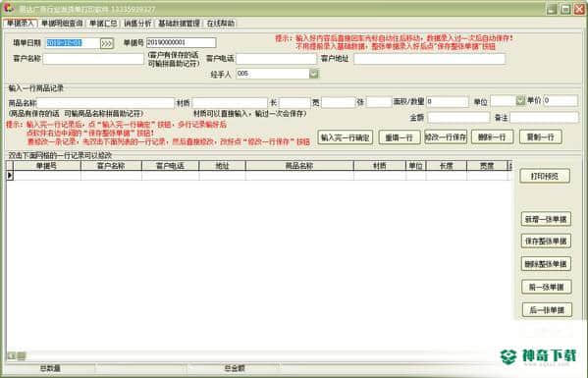Click the 客户电话 input field
Image resolution: width=588 pixels, height=378 pixels.
pyautogui.click(x=276, y=59)
